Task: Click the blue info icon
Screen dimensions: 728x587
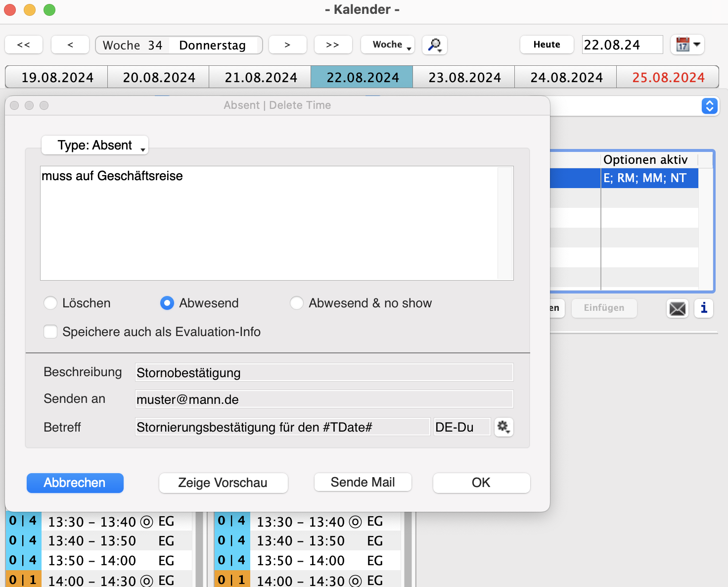Action: (703, 308)
